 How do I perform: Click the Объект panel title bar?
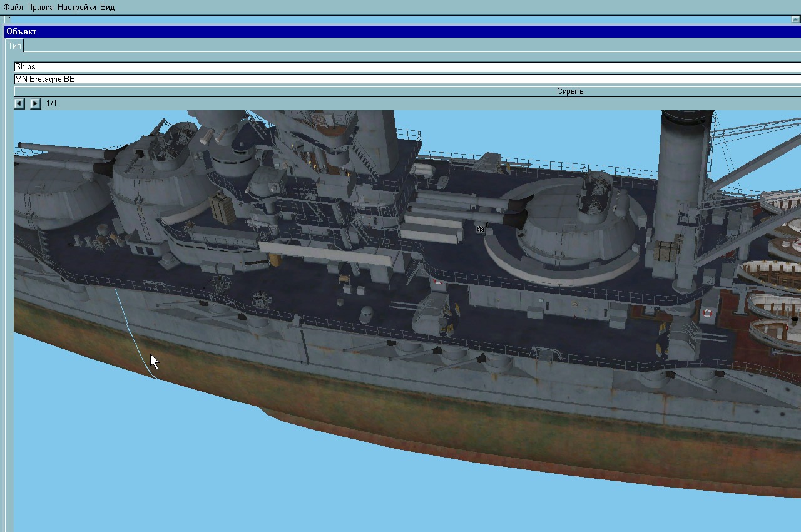click(x=402, y=31)
